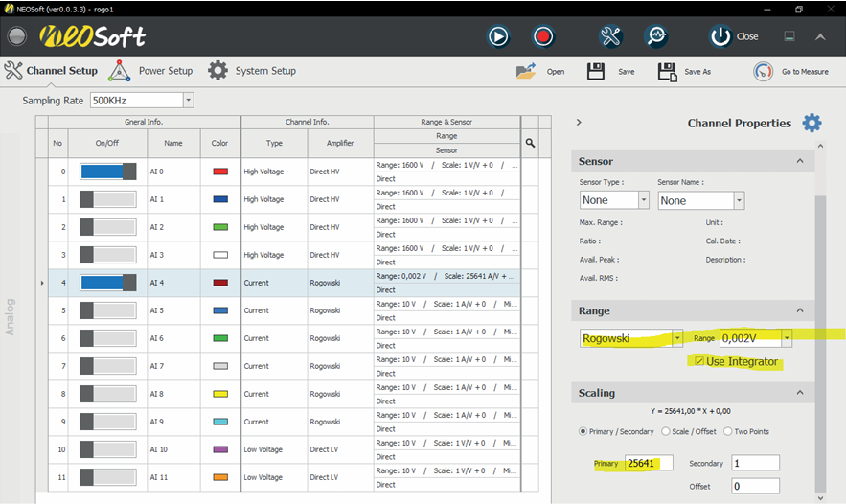Click the Save As button label
This screenshot has width=846, height=504.
[x=697, y=72]
